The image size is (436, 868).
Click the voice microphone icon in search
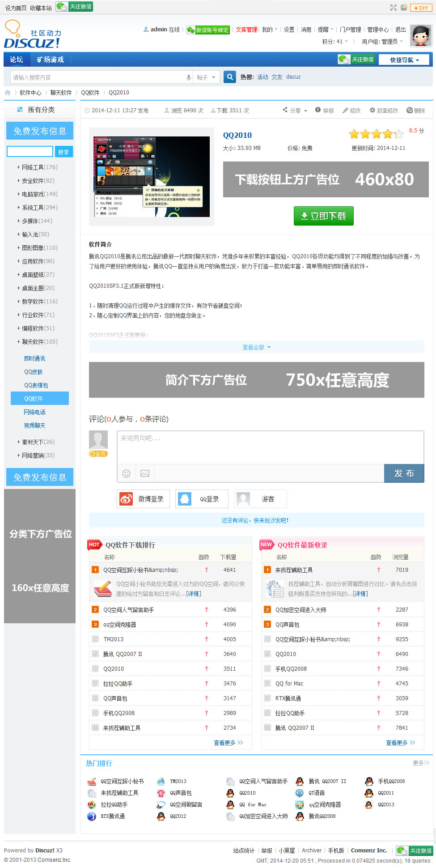pyautogui.click(x=189, y=77)
